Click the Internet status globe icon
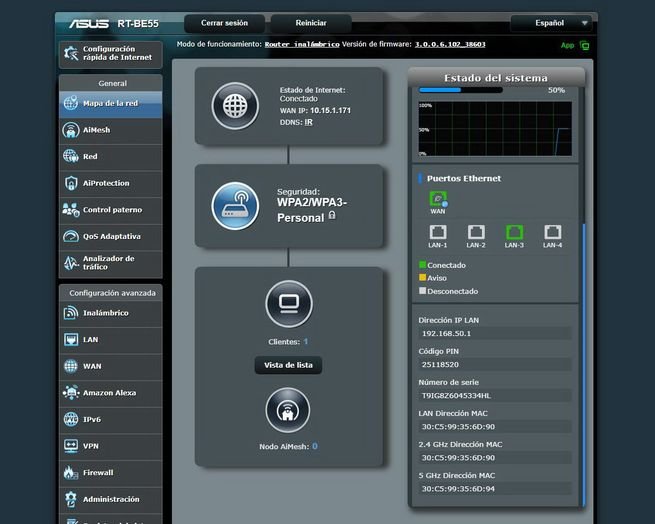655x524 pixels. click(x=235, y=106)
